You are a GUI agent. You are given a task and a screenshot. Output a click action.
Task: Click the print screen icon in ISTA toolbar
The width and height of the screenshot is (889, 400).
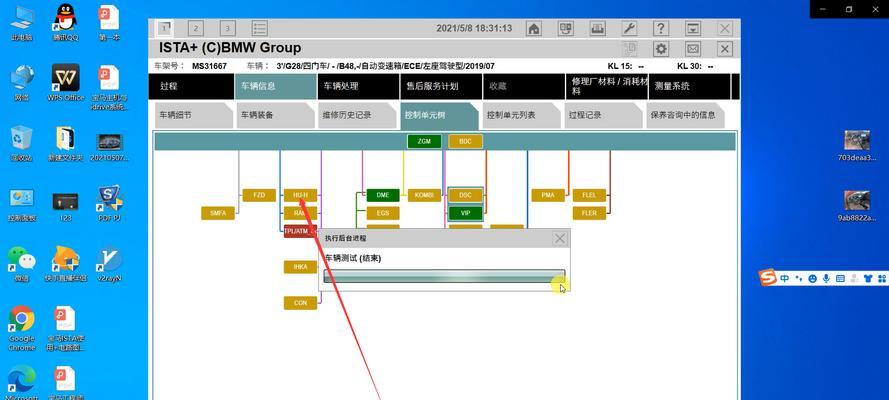click(x=597, y=28)
